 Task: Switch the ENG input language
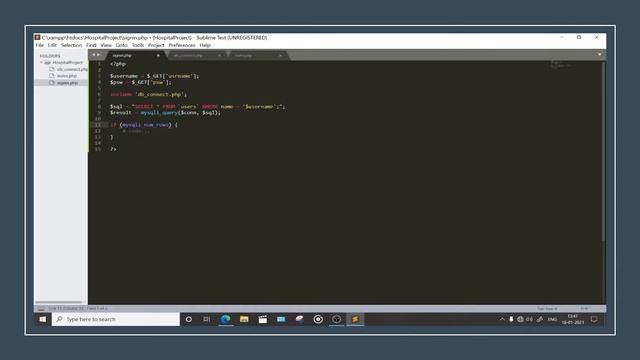[x=552, y=319]
